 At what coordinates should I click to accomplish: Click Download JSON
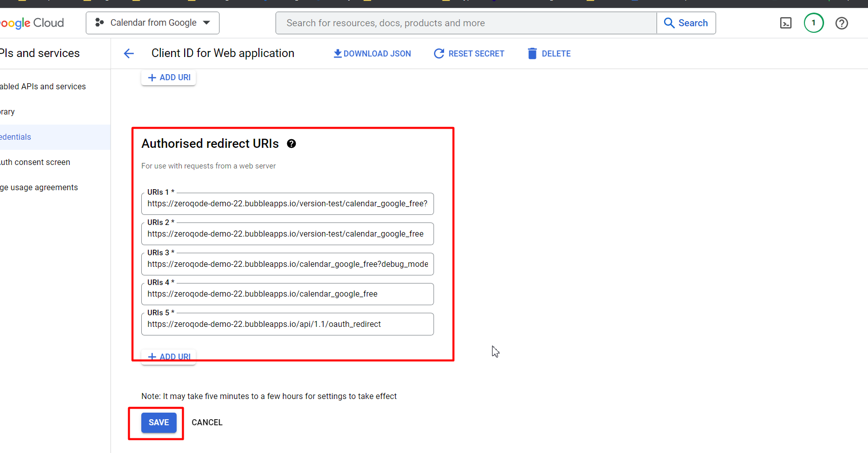point(372,53)
